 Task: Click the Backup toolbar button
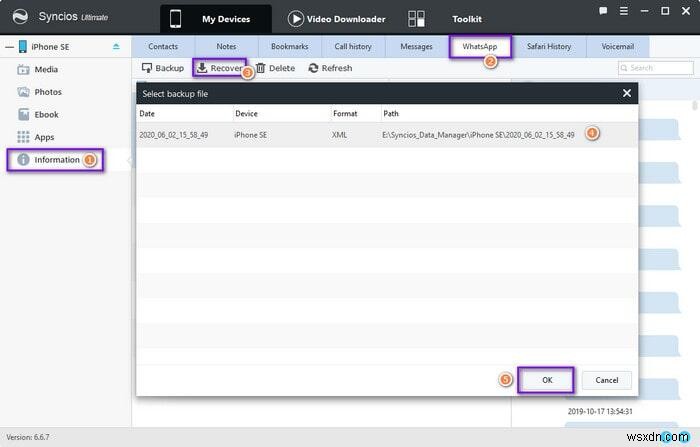point(163,68)
